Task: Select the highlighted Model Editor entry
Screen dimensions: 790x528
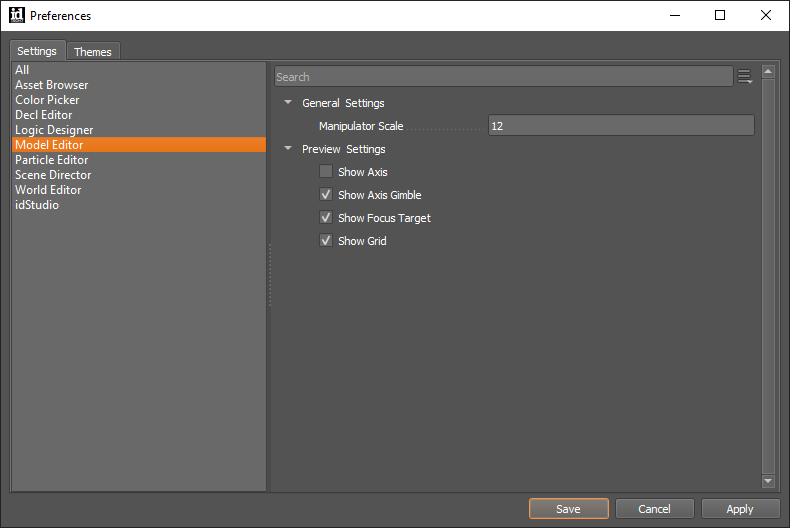Action: pos(139,145)
